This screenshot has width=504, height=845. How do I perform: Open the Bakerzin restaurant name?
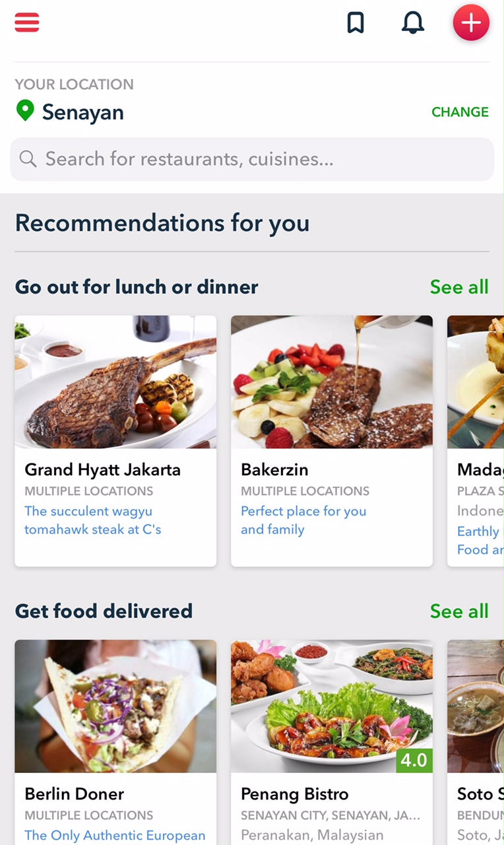(274, 470)
